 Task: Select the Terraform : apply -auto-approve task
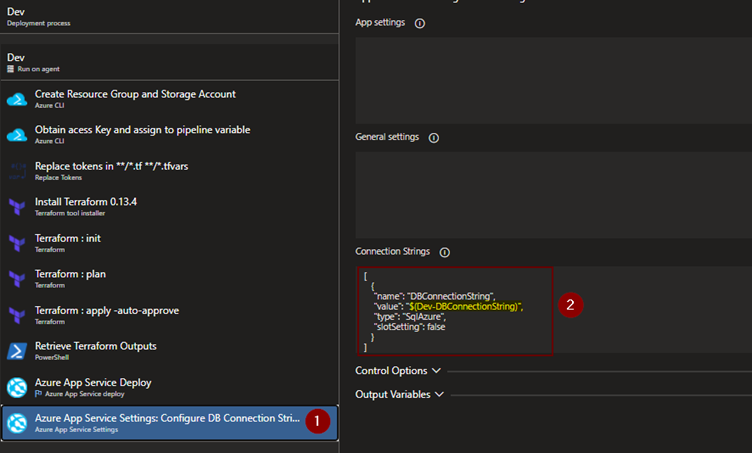(x=170, y=315)
